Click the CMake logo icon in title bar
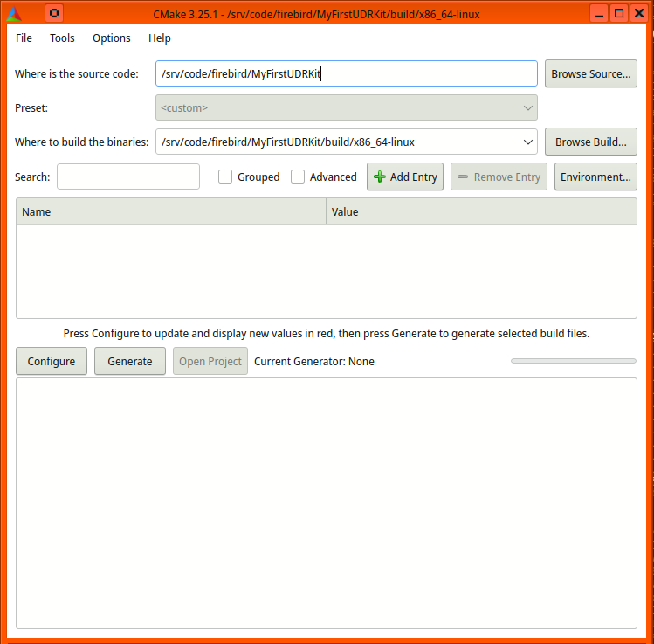This screenshot has width=654, height=644. (14, 14)
